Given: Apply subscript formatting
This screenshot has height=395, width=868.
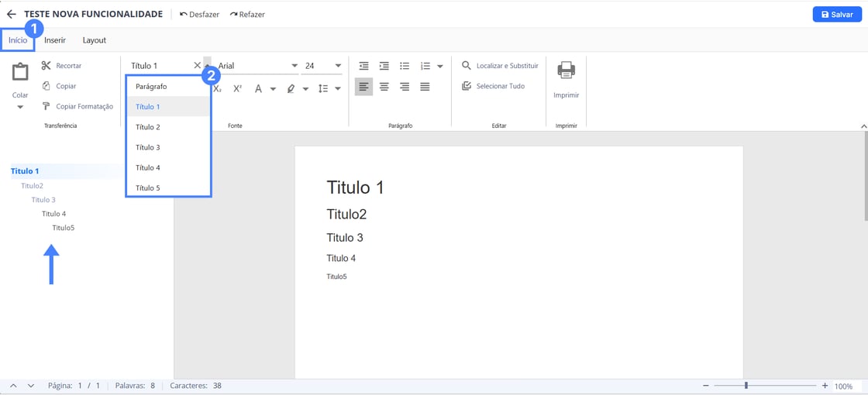Looking at the screenshot, I should pyautogui.click(x=218, y=88).
